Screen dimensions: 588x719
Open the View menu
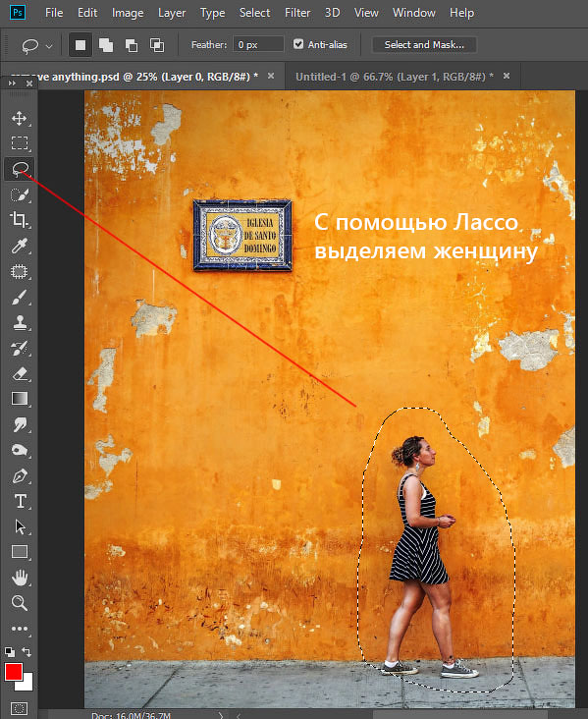click(x=366, y=13)
